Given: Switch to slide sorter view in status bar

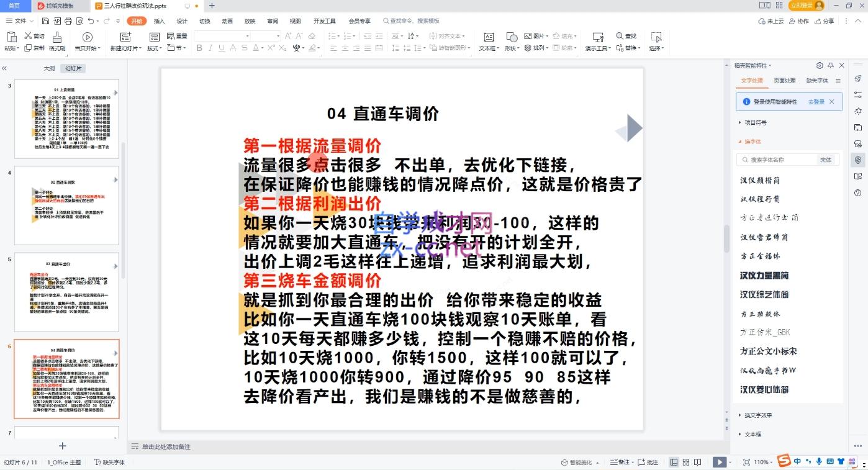Looking at the screenshot, I should coord(686,463).
